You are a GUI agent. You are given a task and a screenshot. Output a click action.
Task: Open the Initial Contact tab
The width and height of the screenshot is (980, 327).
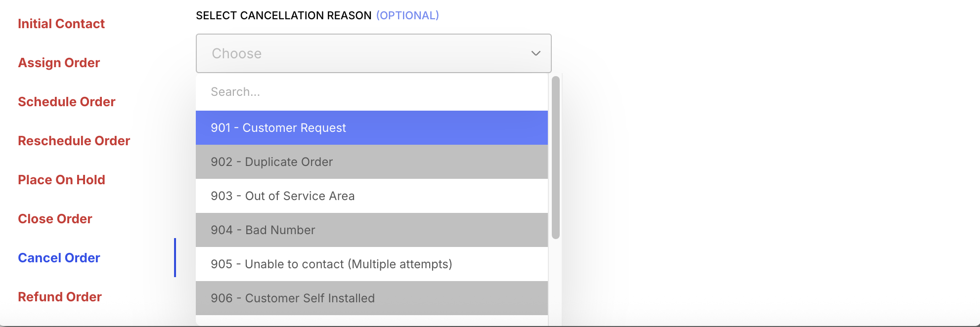click(61, 24)
